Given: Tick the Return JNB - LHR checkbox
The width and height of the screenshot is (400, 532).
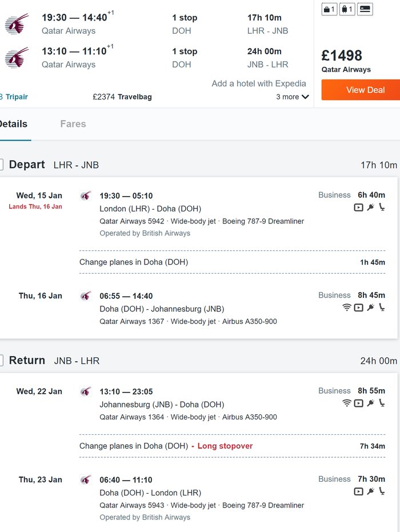Looking at the screenshot, I should (1, 361).
